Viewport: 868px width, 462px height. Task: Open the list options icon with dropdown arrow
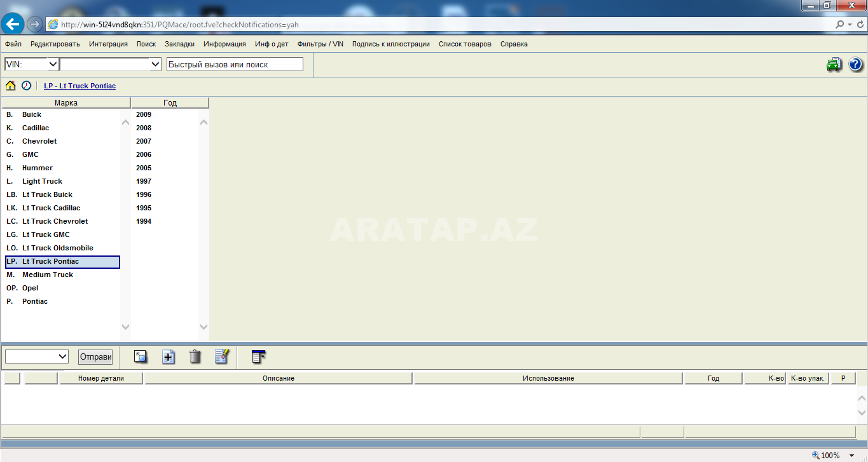click(x=259, y=357)
